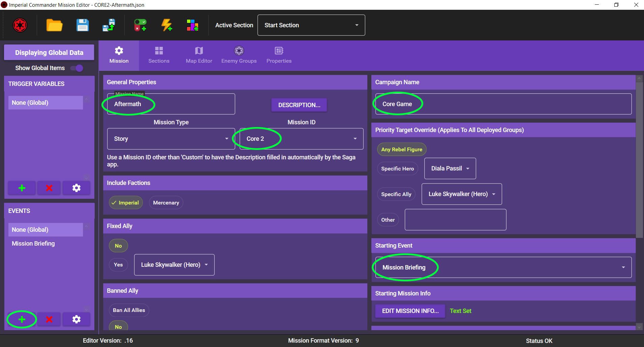Select Other priority target option
The image size is (644, 347).
tap(388, 220)
